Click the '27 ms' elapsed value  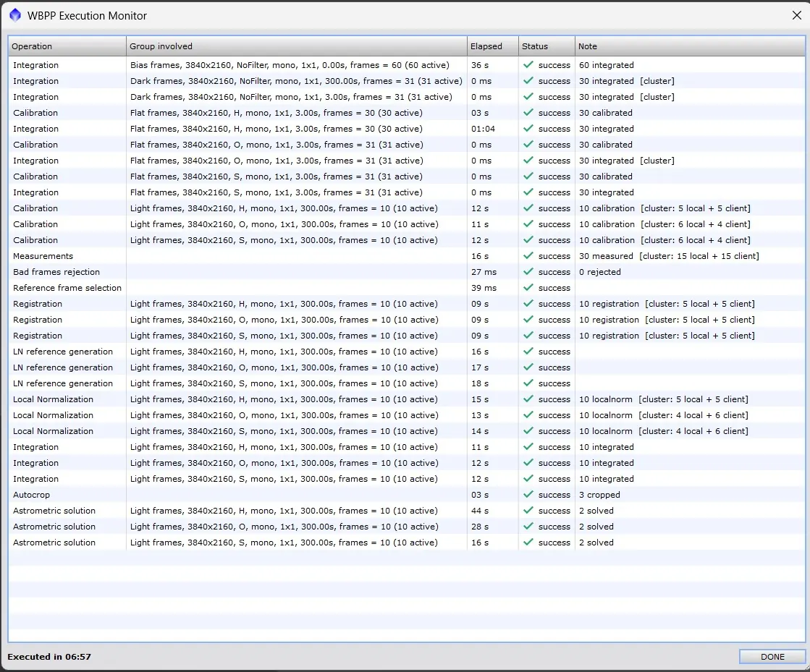tap(484, 272)
